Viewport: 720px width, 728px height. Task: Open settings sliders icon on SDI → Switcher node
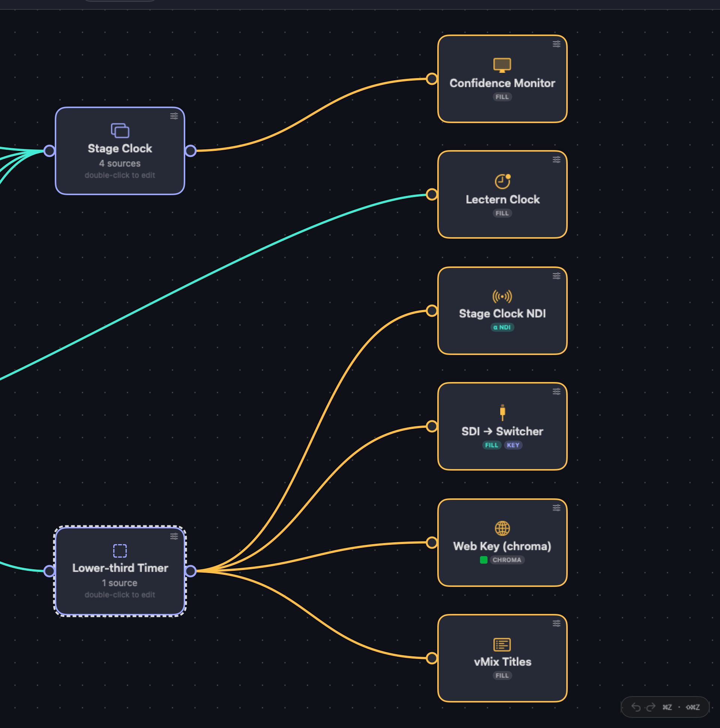click(x=556, y=391)
